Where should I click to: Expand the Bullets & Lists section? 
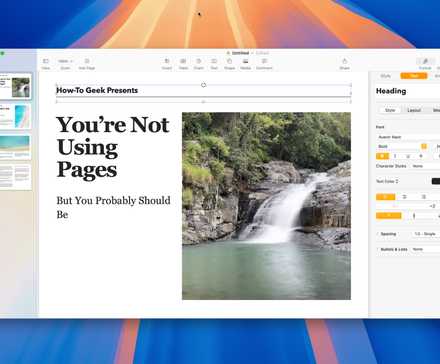[378, 249]
